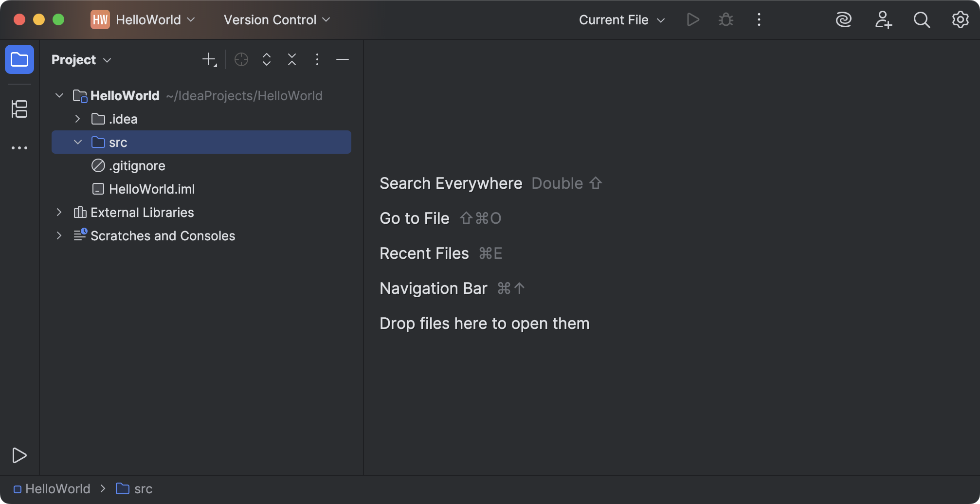Collapse all items in Project tree
The width and height of the screenshot is (980, 504).
[292, 59]
